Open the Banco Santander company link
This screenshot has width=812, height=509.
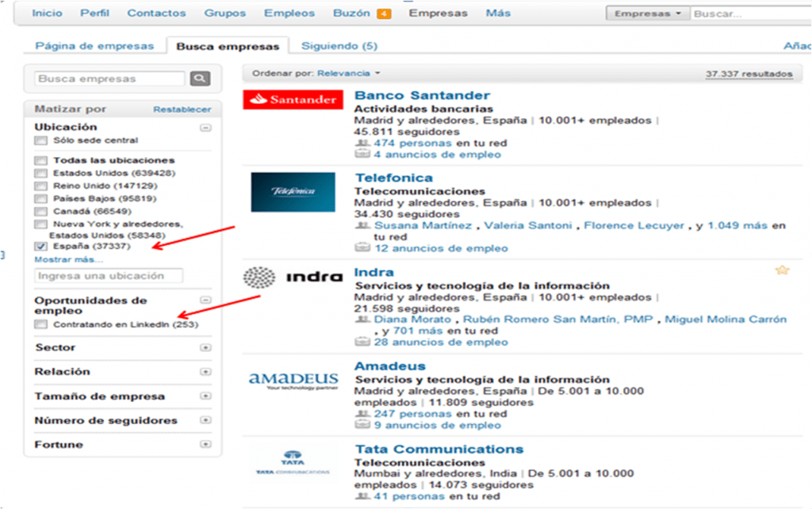pyautogui.click(x=422, y=95)
